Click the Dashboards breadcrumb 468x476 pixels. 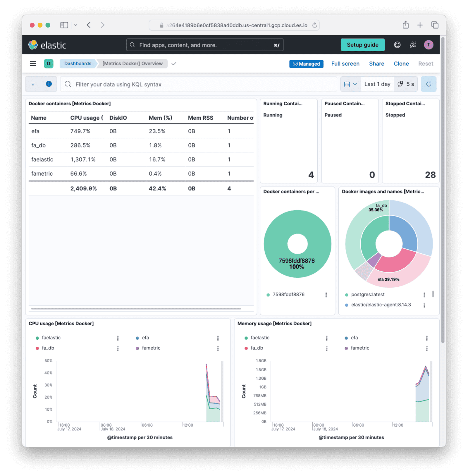78,63
